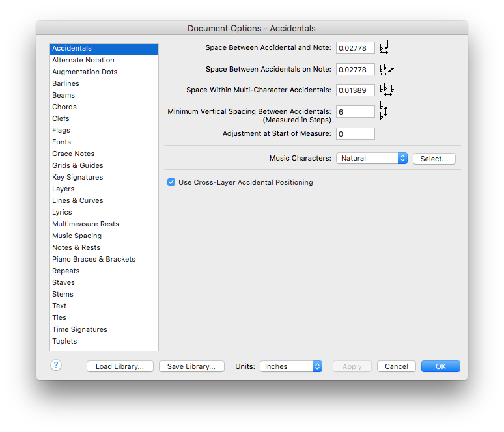Click the Apply button
Image resolution: width=504 pixels, height=432 pixels.
click(352, 366)
